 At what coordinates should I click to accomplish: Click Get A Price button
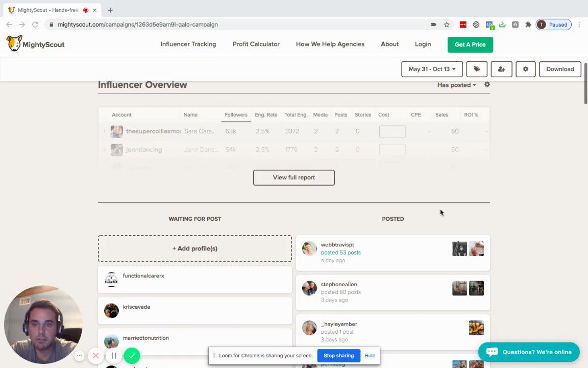pyautogui.click(x=470, y=44)
